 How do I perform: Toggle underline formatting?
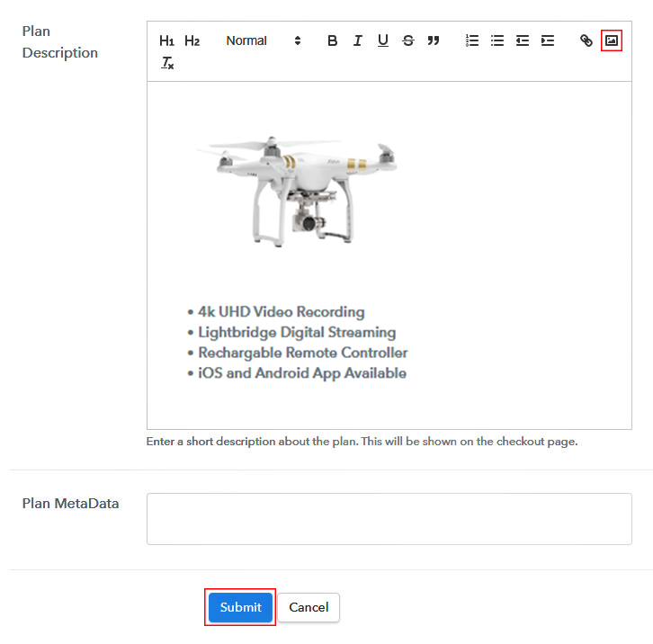tap(382, 40)
